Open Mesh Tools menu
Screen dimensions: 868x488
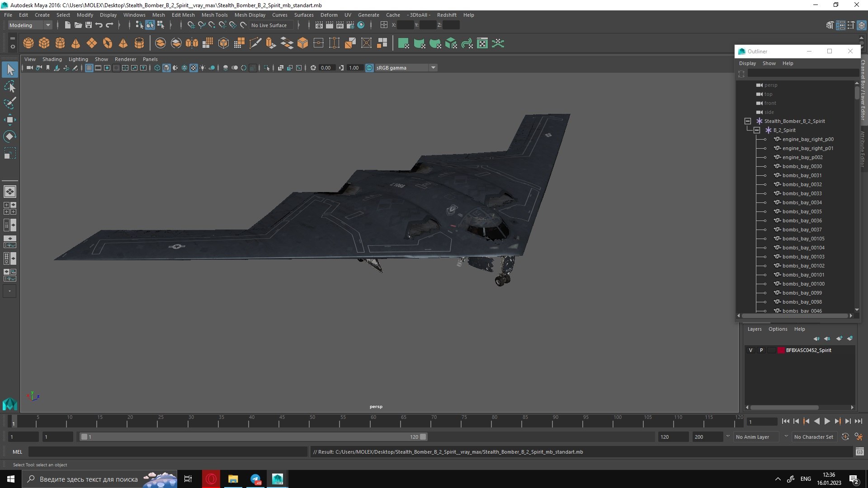coord(214,15)
